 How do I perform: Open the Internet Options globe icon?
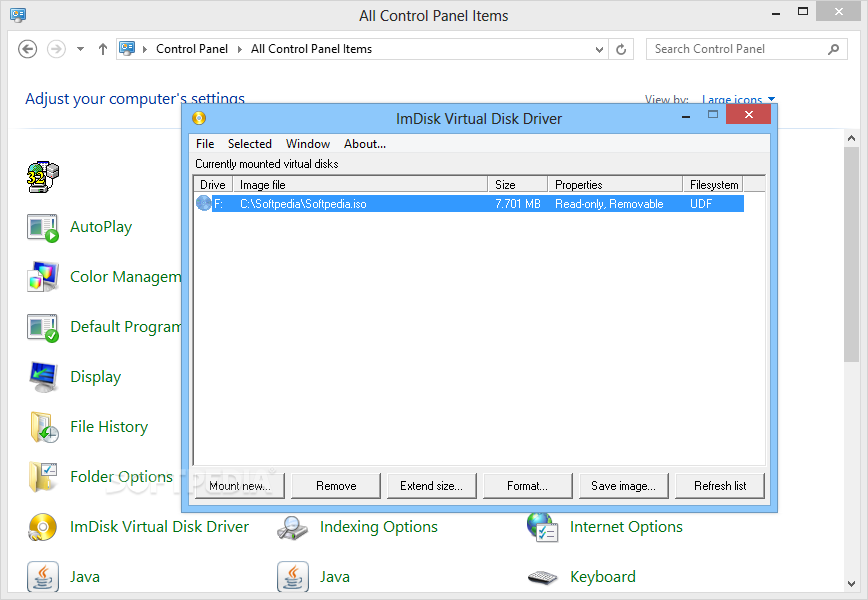[x=542, y=526]
